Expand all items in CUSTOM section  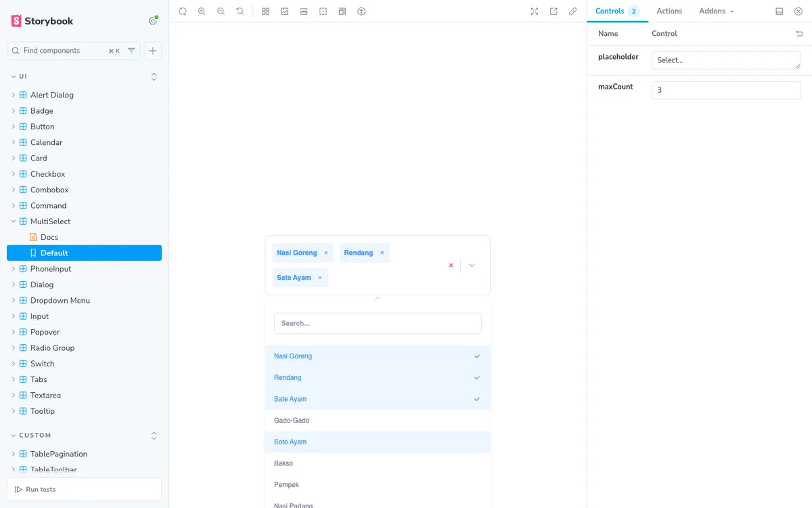point(154,436)
